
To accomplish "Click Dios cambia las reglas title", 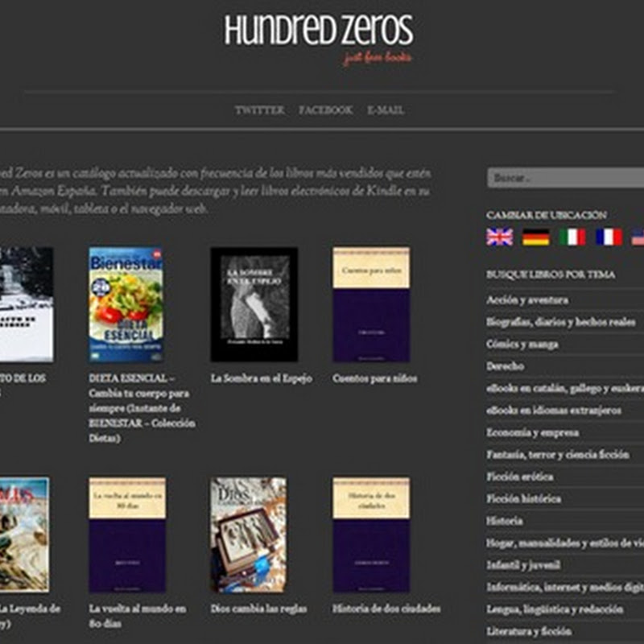I will pos(258,609).
